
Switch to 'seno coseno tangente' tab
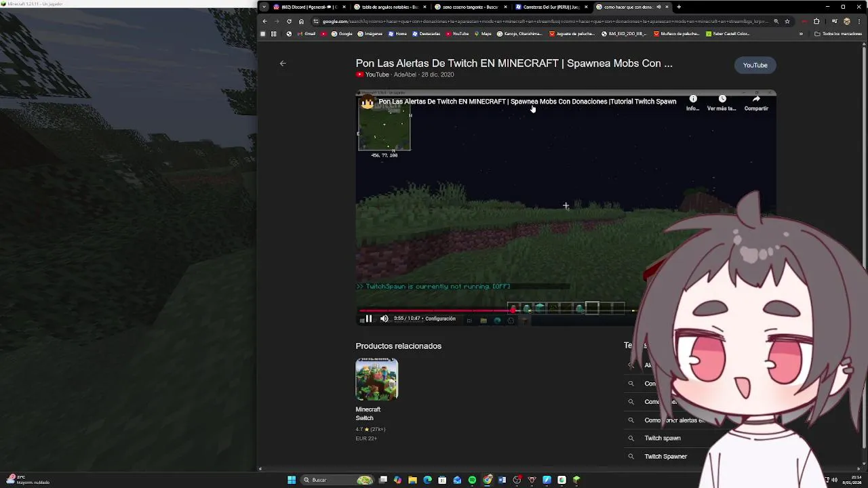470,7
